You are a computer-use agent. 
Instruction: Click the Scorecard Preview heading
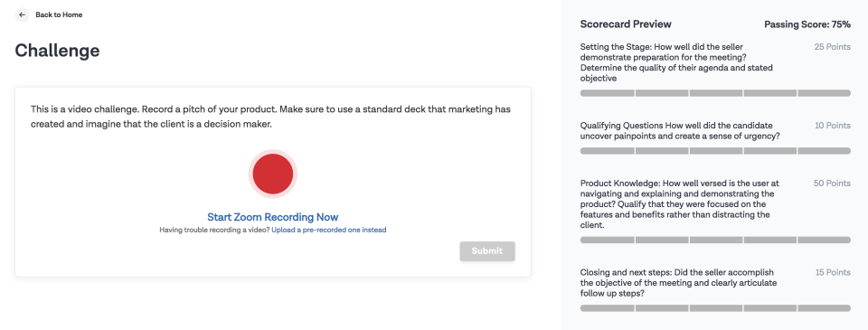click(x=626, y=24)
